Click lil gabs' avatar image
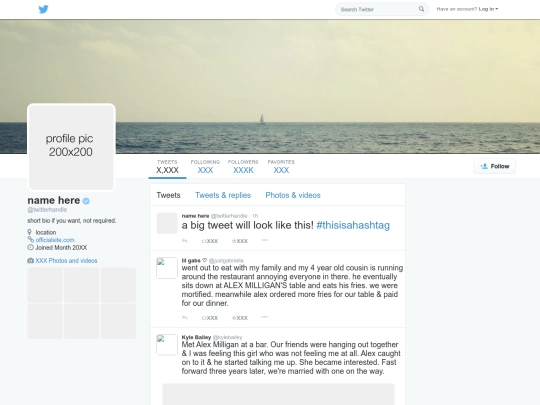Viewport: 540px width, 405px height. 167,268
